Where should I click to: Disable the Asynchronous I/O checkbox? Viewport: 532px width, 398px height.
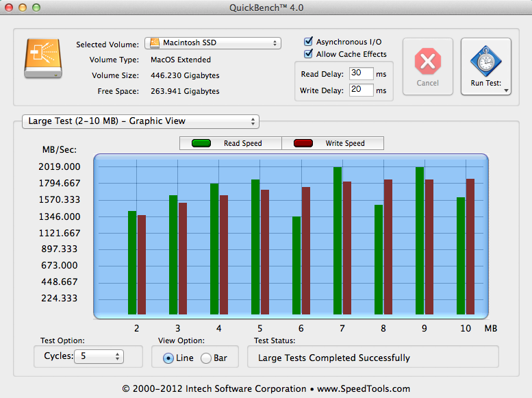click(x=308, y=41)
